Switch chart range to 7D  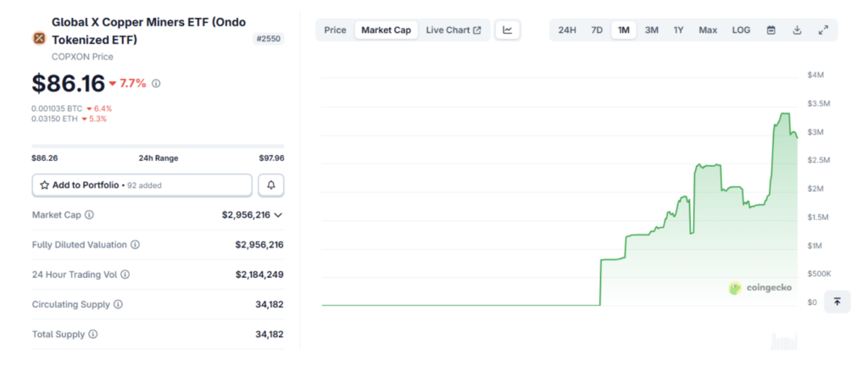[x=597, y=30]
